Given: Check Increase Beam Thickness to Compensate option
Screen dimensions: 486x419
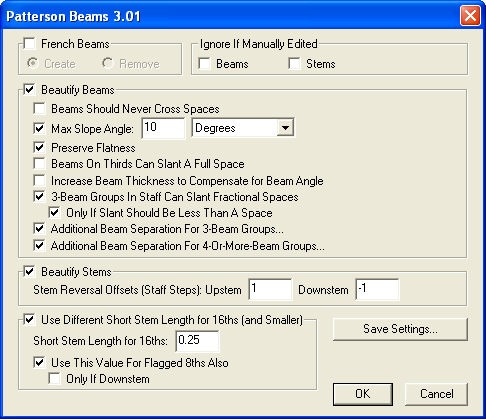Looking at the screenshot, I should coord(39,181).
